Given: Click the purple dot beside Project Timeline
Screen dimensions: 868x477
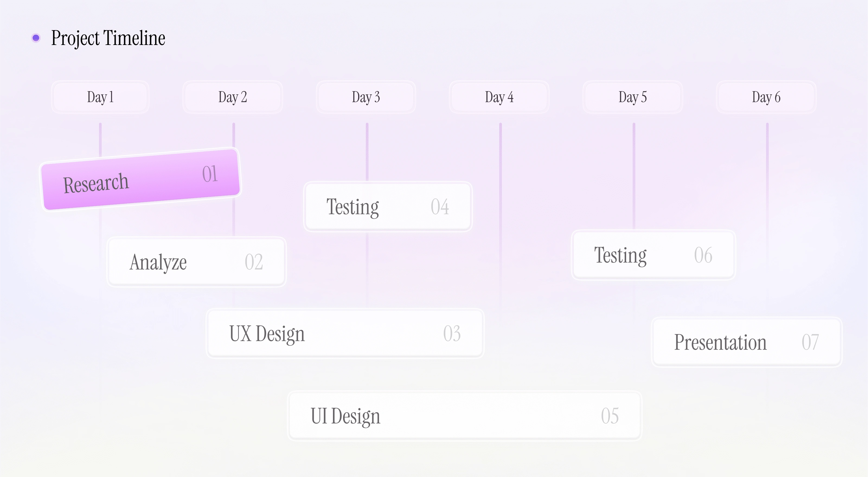Looking at the screenshot, I should point(36,38).
